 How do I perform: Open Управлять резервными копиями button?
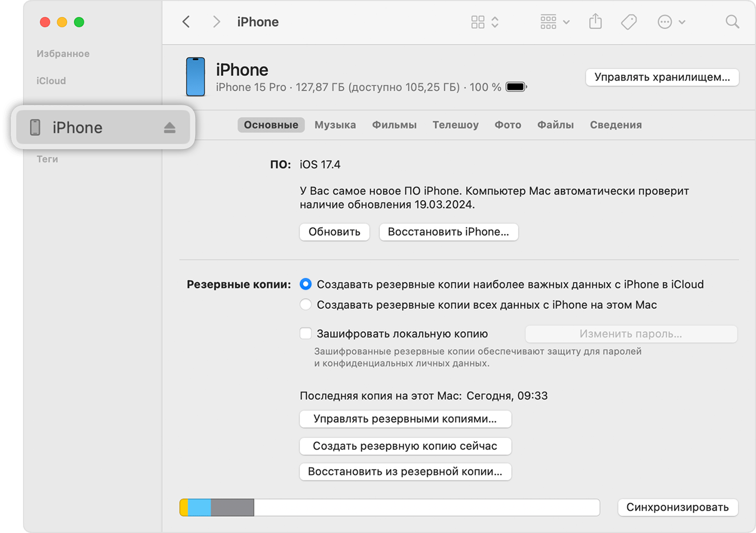click(x=405, y=419)
